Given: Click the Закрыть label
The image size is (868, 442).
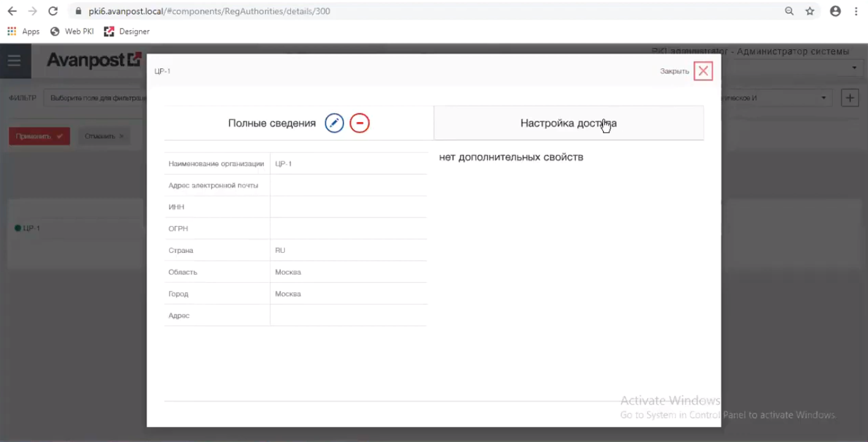Looking at the screenshot, I should [x=674, y=71].
